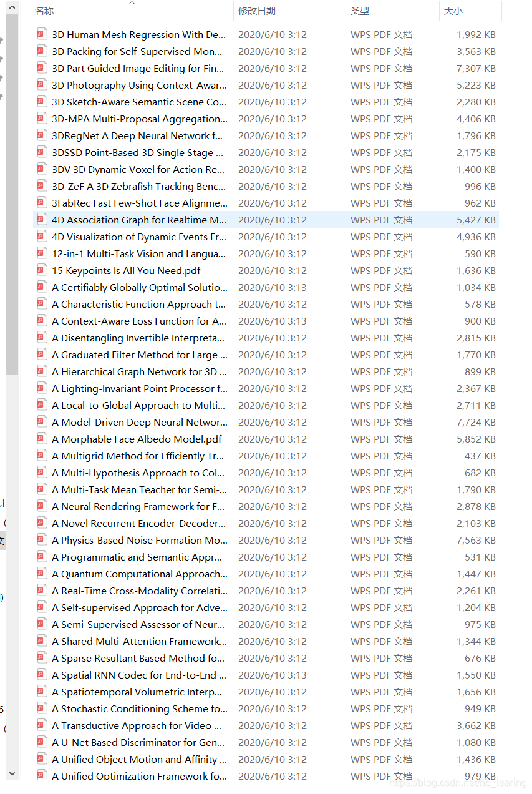Click PDF icon of A Hierarchical Graph Network
The height and width of the screenshot is (794, 532).
tap(41, 371)
